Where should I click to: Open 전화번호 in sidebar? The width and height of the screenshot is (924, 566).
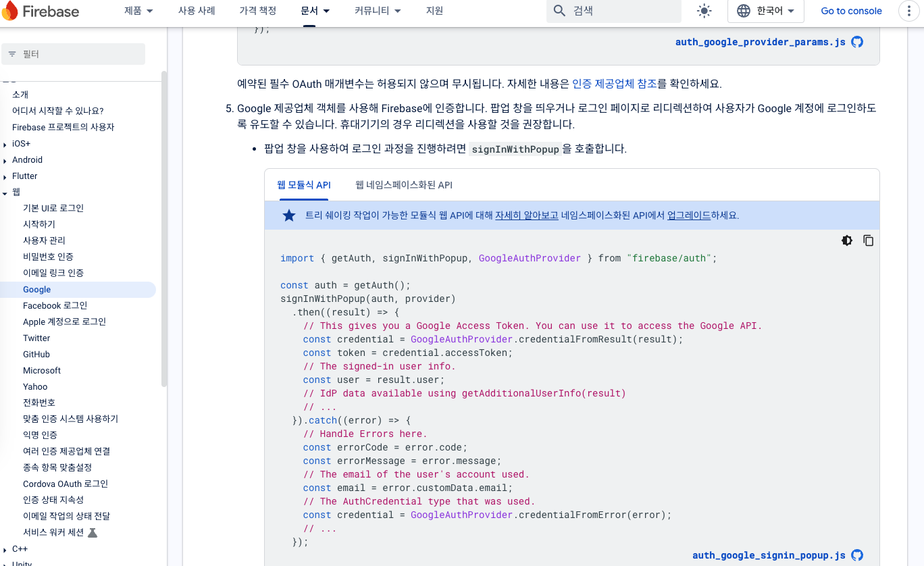[x=39, y=403]
